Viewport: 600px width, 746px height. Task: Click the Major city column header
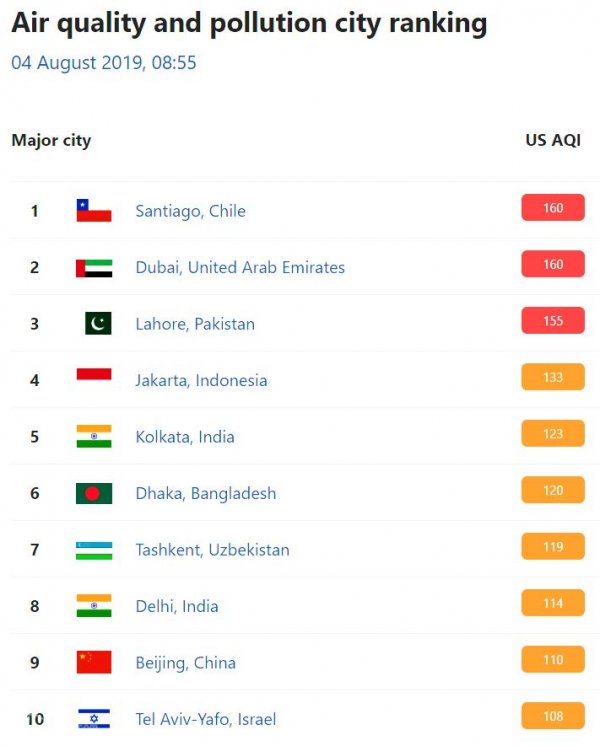point(51,141)
